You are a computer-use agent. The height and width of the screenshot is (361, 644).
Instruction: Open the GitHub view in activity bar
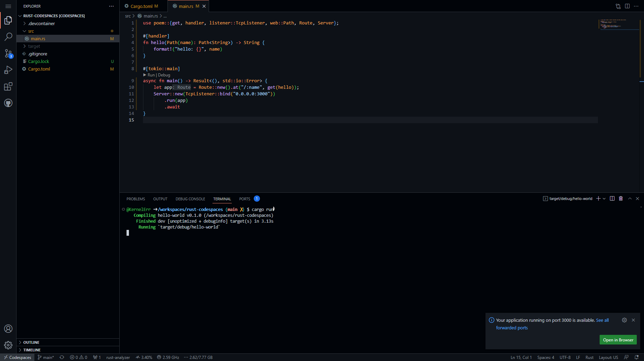8,103
